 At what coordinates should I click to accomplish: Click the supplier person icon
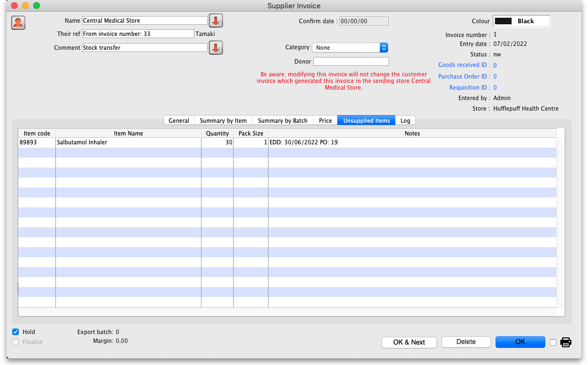pyautogui.click(x=18, y=23)
